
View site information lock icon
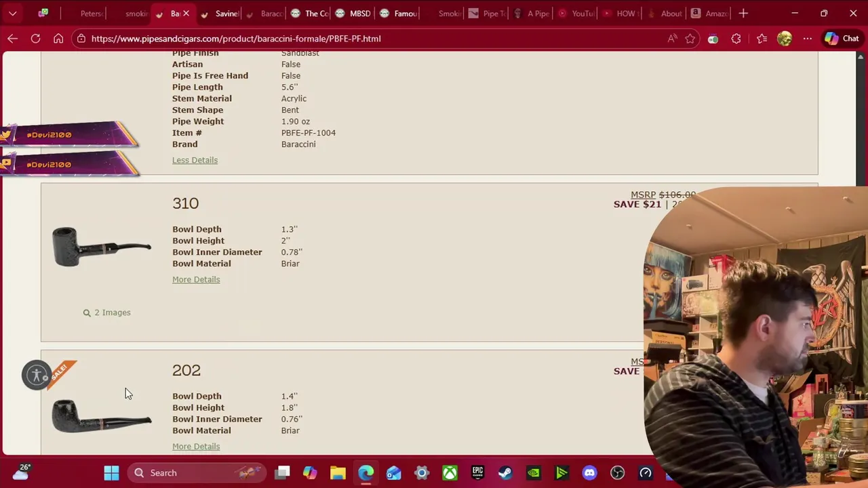[81, 39]
